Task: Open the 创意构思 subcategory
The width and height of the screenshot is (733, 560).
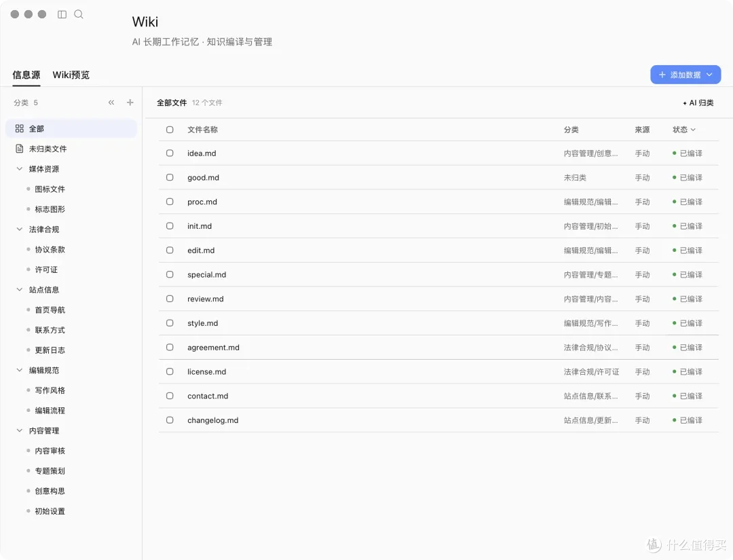Action: 50,491
